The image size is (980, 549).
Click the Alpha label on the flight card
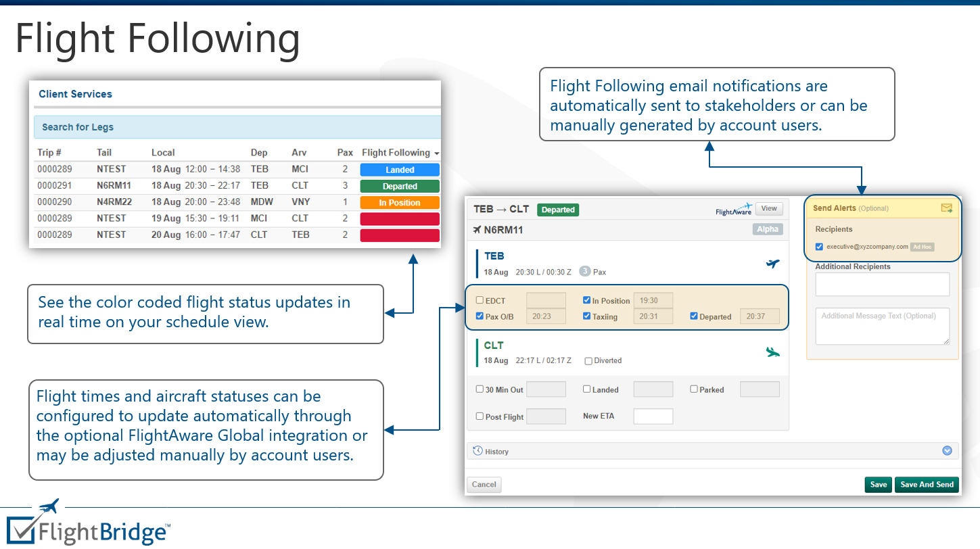768,229
